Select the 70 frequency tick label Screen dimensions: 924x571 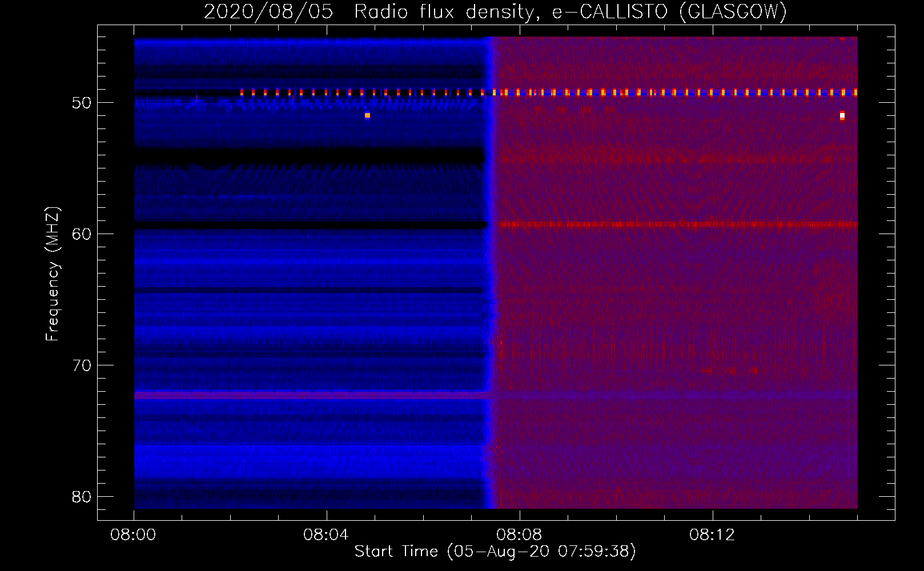82,365
